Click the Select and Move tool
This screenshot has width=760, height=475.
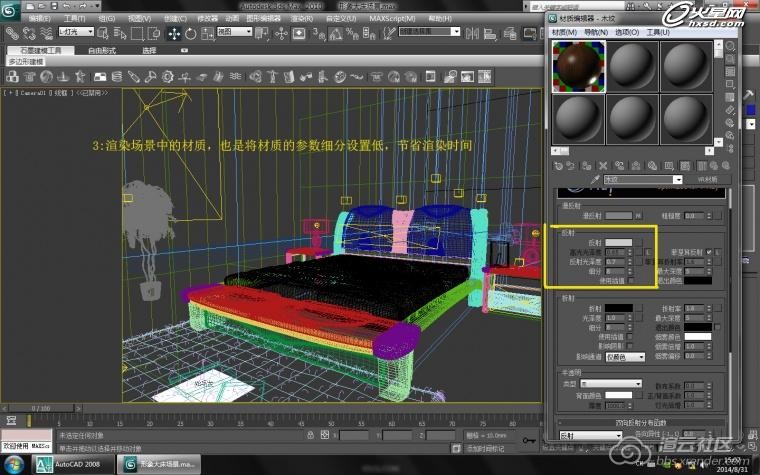click(174, 33)
